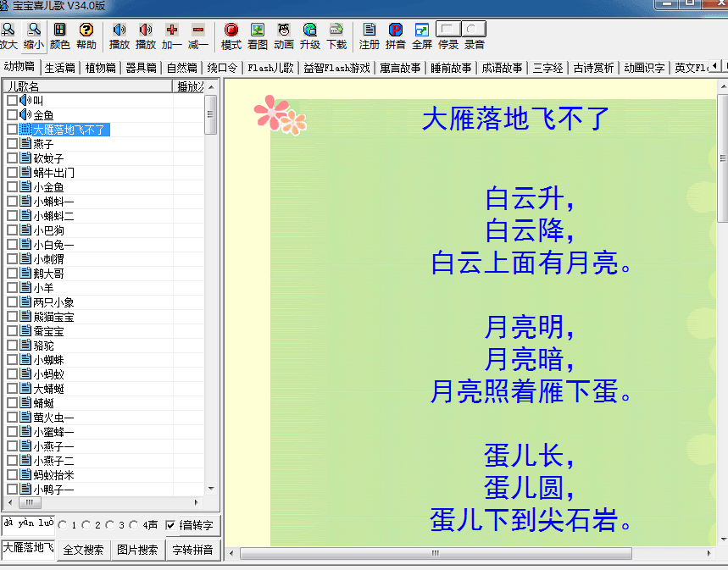Select 蜗牛出门 in the song list
728x570 pixels.
[53, 173]
